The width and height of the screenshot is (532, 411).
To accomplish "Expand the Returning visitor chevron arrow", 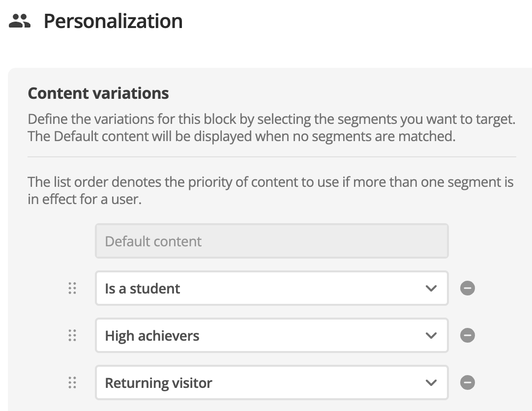I will click(431, 383).
